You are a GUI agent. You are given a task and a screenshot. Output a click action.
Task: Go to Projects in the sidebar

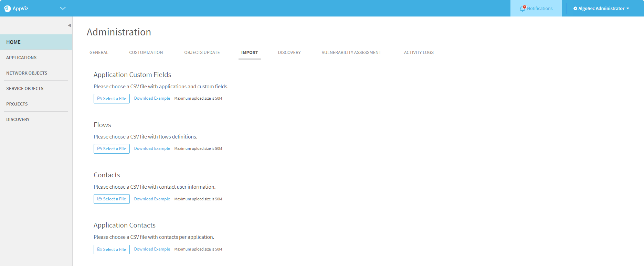click(17, 104)
